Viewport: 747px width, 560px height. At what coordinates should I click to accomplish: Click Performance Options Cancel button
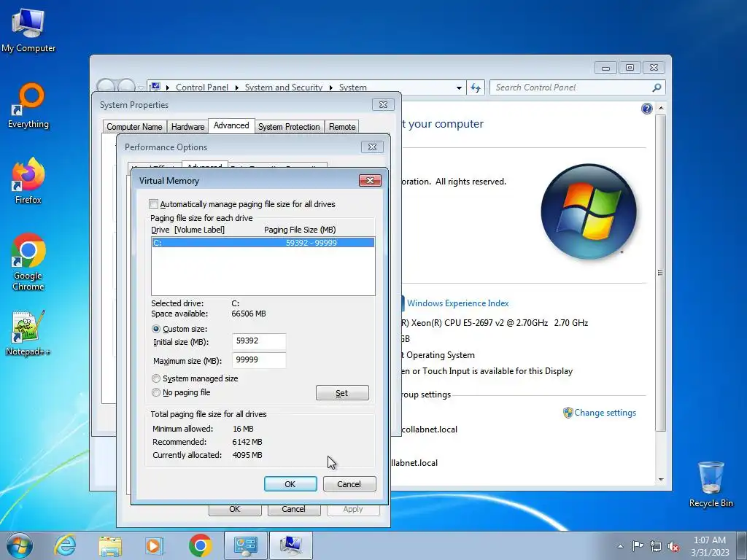click(x=293, y=509)
